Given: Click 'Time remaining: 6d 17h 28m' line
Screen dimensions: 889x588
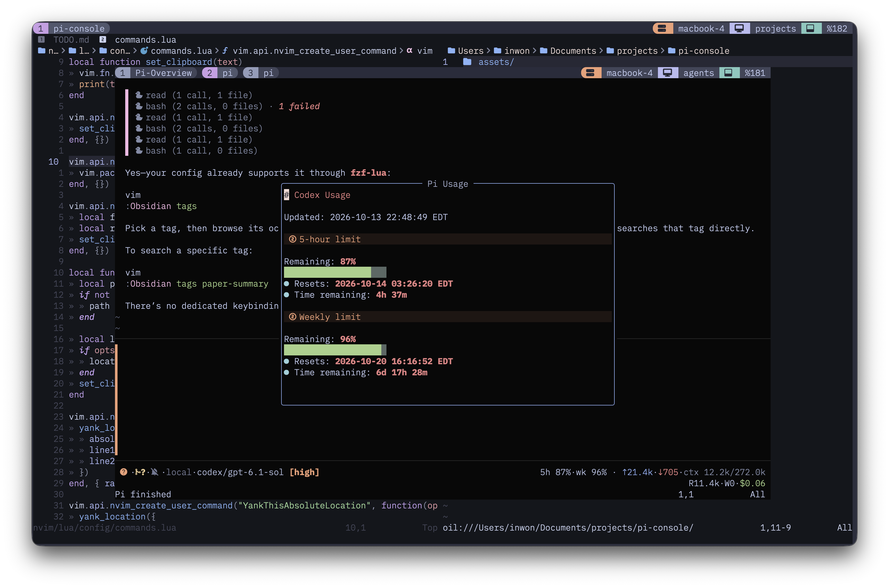Looking at the screenshot, I should (361, 372).
